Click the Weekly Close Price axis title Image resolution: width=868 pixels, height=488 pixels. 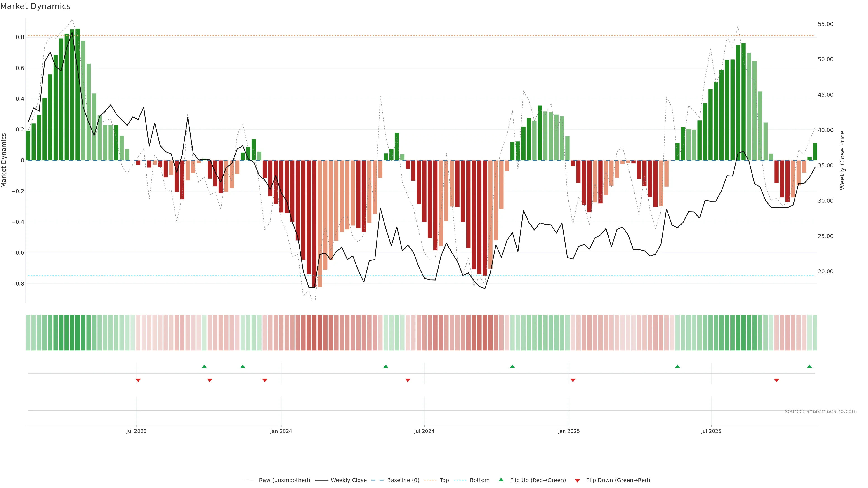(x=842, y=160)
